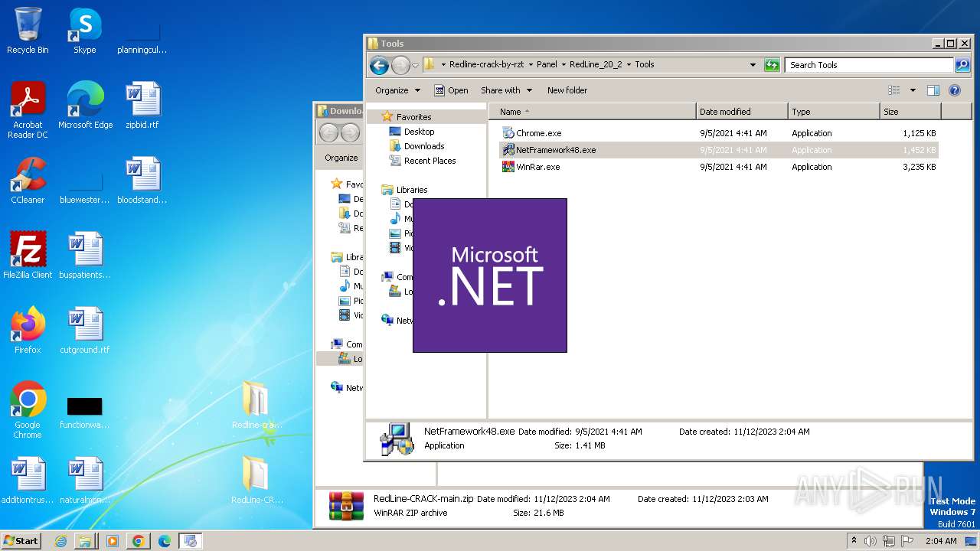Expand view options dropdown arrow

point(913,90)
